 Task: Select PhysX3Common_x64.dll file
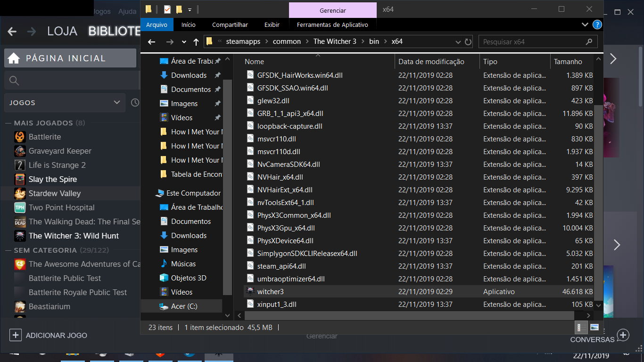tap(294, 215)
